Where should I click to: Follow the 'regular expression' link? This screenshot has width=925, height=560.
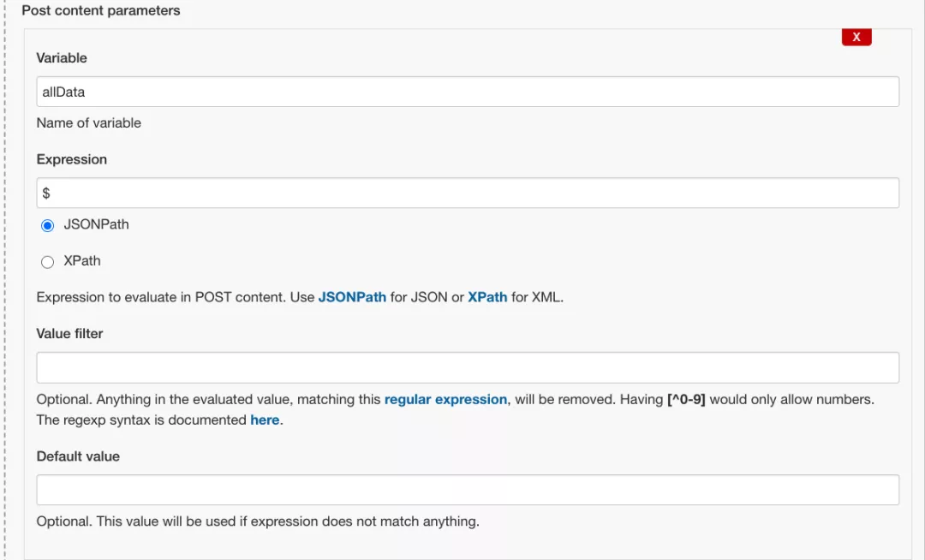coord(445,400)
